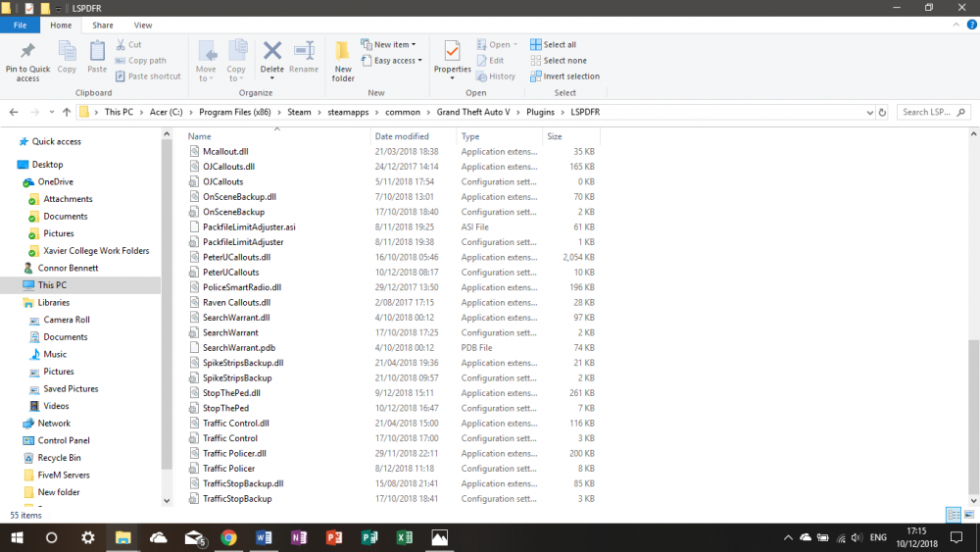Select This PC in navigation pane
Image resolution: width=980 pixels, height=552 pixels.
pos(52,285)
